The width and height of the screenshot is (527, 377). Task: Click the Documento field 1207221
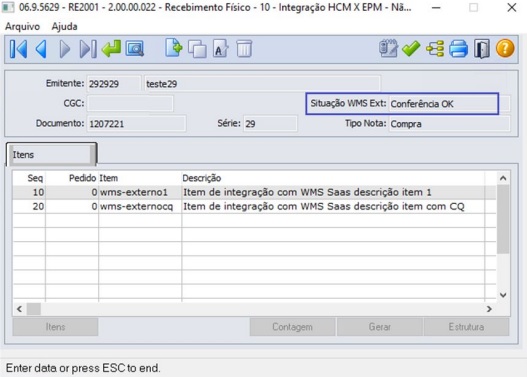click(x=136, y=124)
